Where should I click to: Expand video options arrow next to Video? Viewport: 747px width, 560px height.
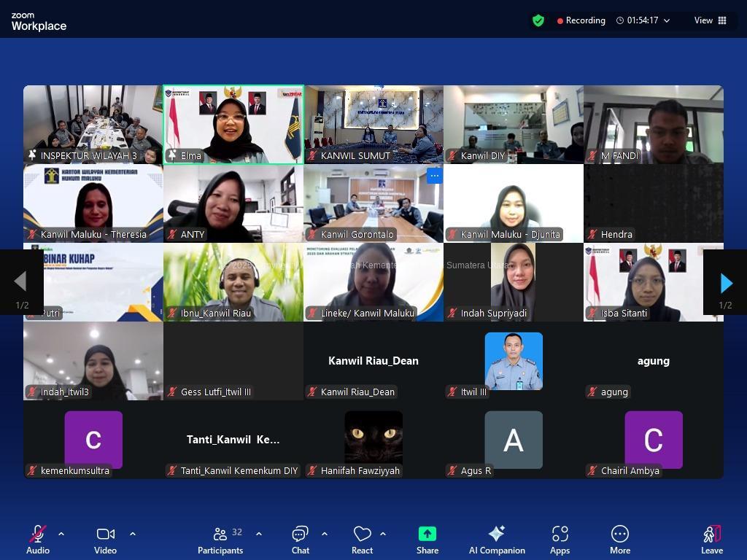tap(133, 534)
